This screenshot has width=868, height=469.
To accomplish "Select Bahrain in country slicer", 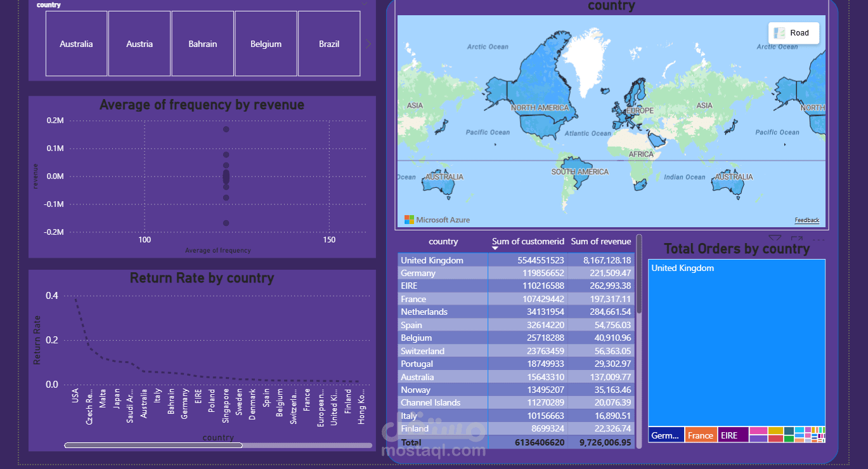I will [203, 44].
